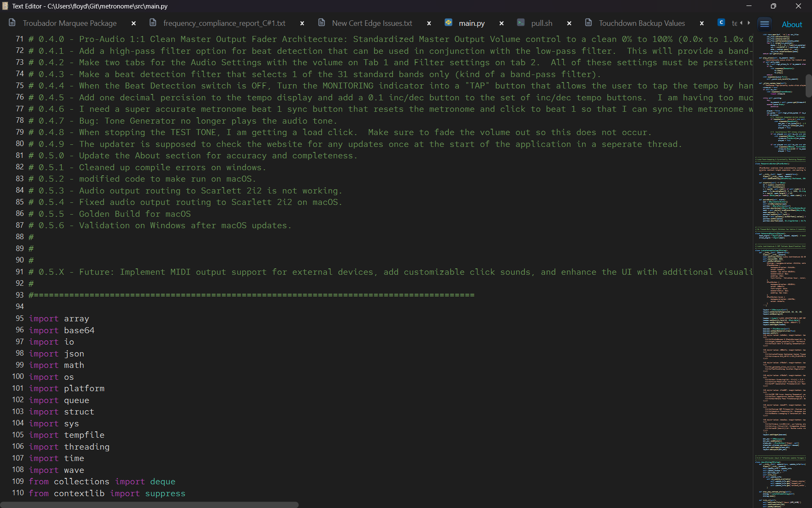Screen dimensions: 812x508
Task: Click line number 95 in the gutter
Action: (x=19, y=318)
